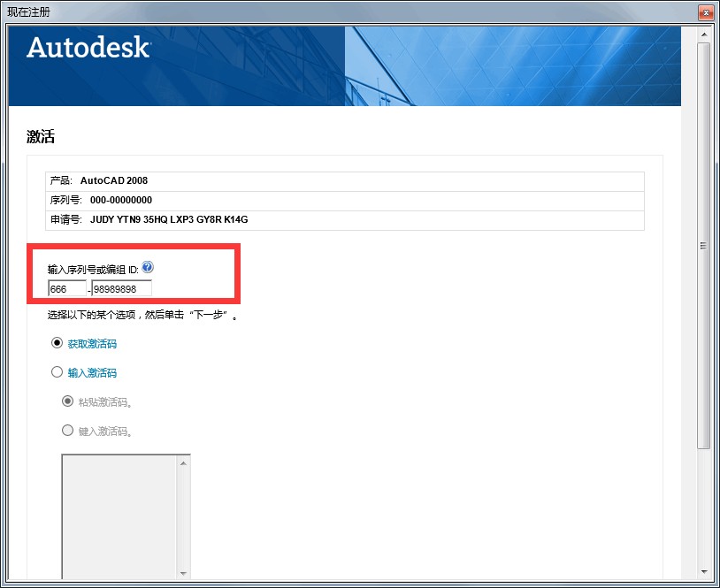Click the activation code box's scroll-down arrow
The width and height of the screenshot is (720, 588).
pyautogui.click(x=184, y=572)
